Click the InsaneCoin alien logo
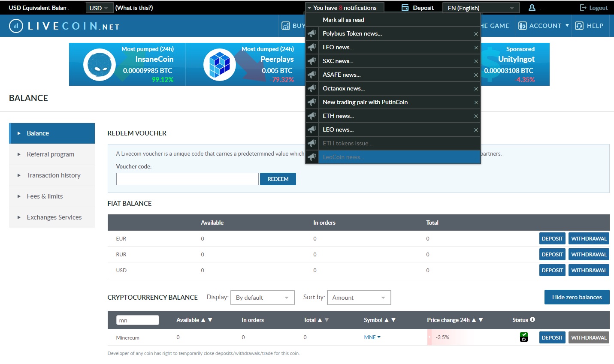The image size is (614, 364). coord(100,65)
